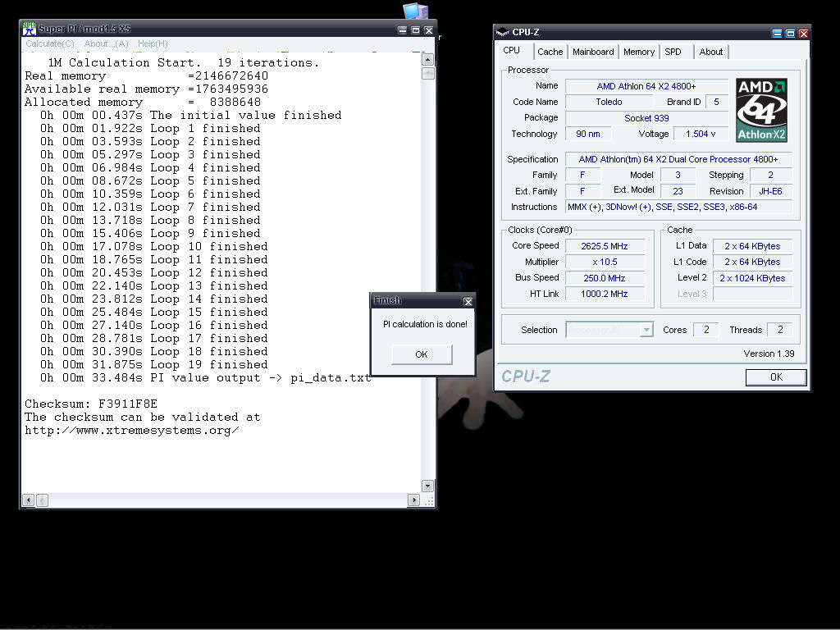This screenshot has height=630, width=840.
Task: Click Super PI scrollbar down arrow
Action: [427, 486]
